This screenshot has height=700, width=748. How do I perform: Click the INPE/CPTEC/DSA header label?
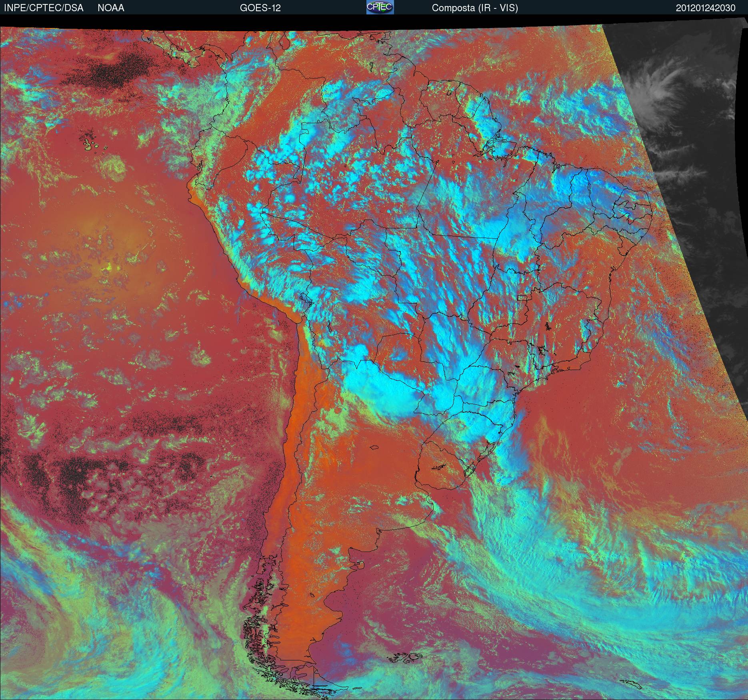click(x=44, y=8)
